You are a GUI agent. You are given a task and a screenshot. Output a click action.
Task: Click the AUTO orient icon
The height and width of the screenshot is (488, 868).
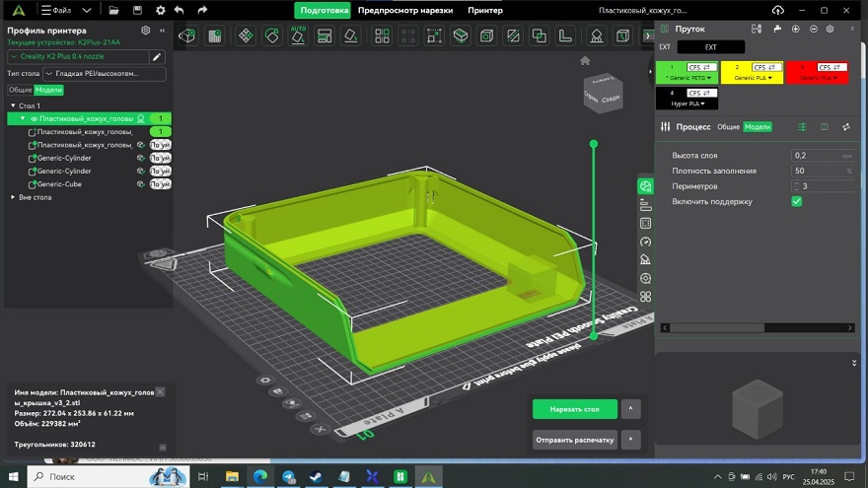[298, 35]
